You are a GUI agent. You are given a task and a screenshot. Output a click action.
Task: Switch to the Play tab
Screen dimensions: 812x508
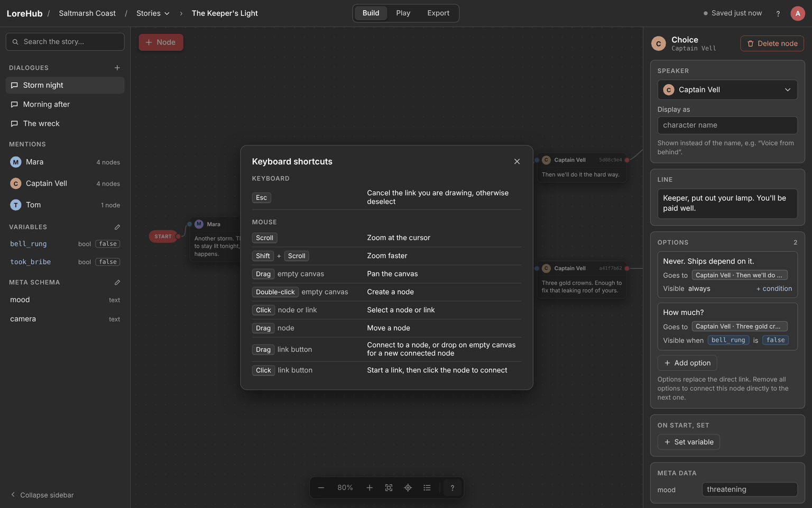403,13
